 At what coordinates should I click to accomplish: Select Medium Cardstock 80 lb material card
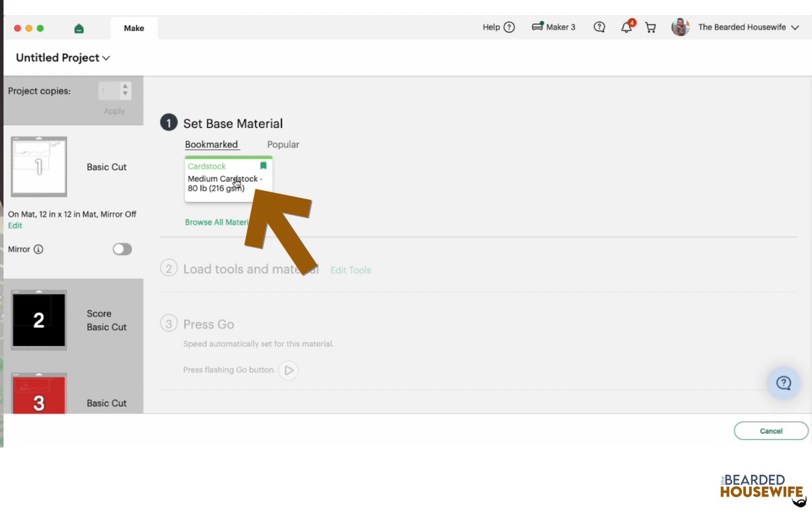228,180
